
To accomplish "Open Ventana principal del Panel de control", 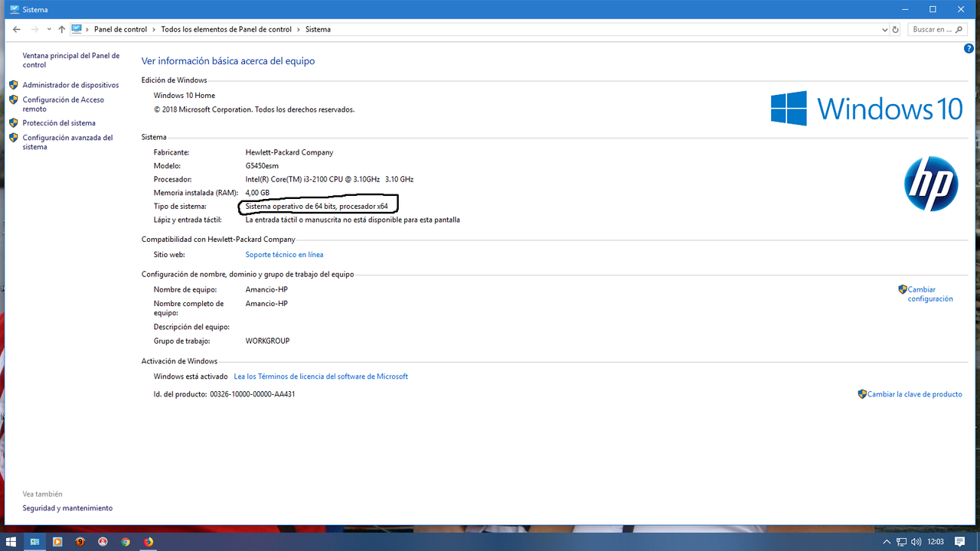I will [x=71, y=60].
